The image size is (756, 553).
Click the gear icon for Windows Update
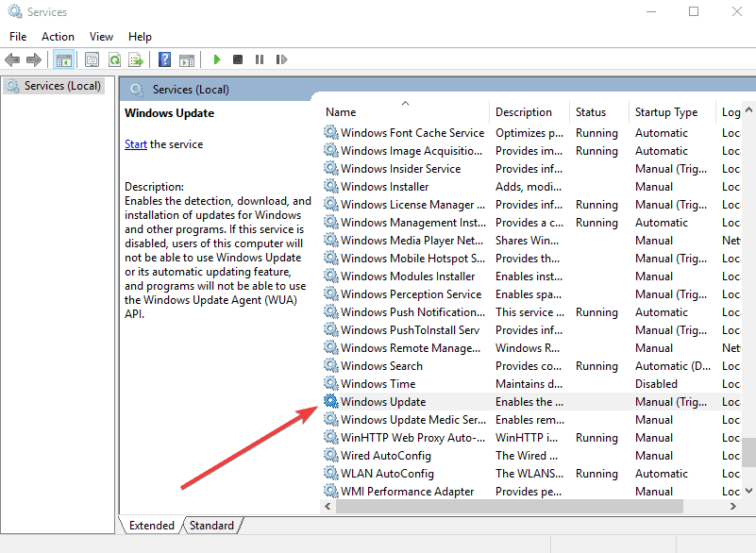tap(330, 401)
